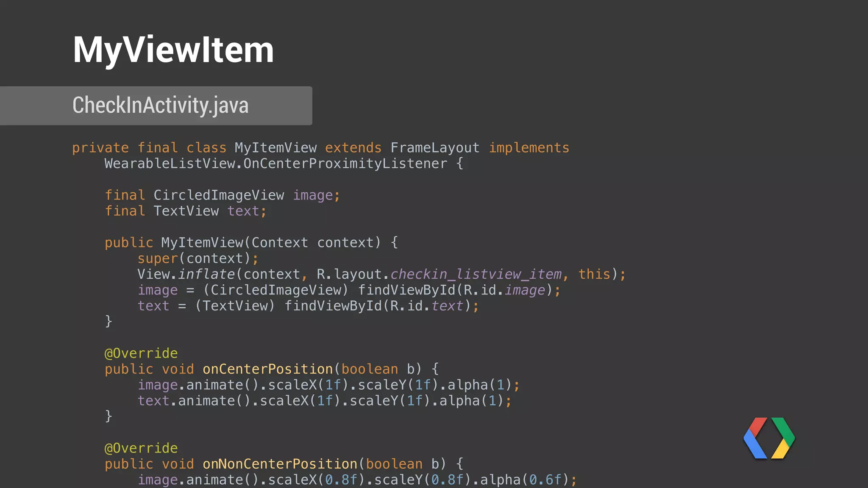Image resolution: width=868 pixels, height=488 pixels.
Task: Click the 'final TextView text' line
Action: 186,211
